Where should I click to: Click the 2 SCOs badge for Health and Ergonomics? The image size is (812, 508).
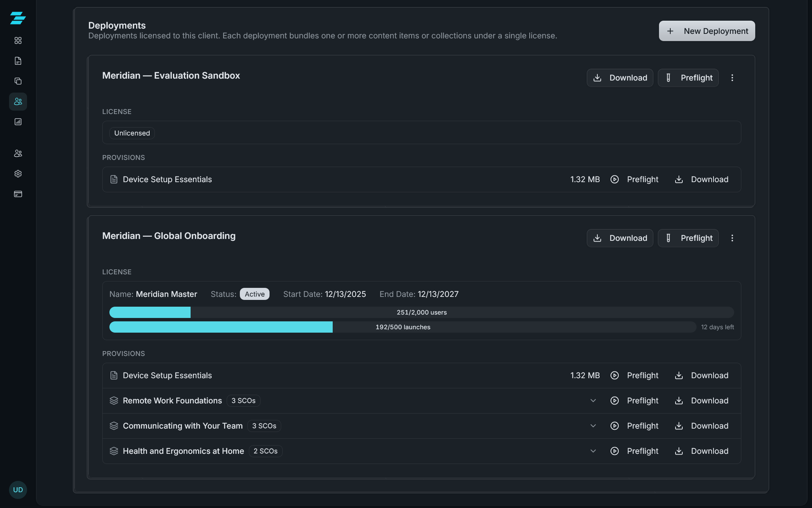(265, 451)
